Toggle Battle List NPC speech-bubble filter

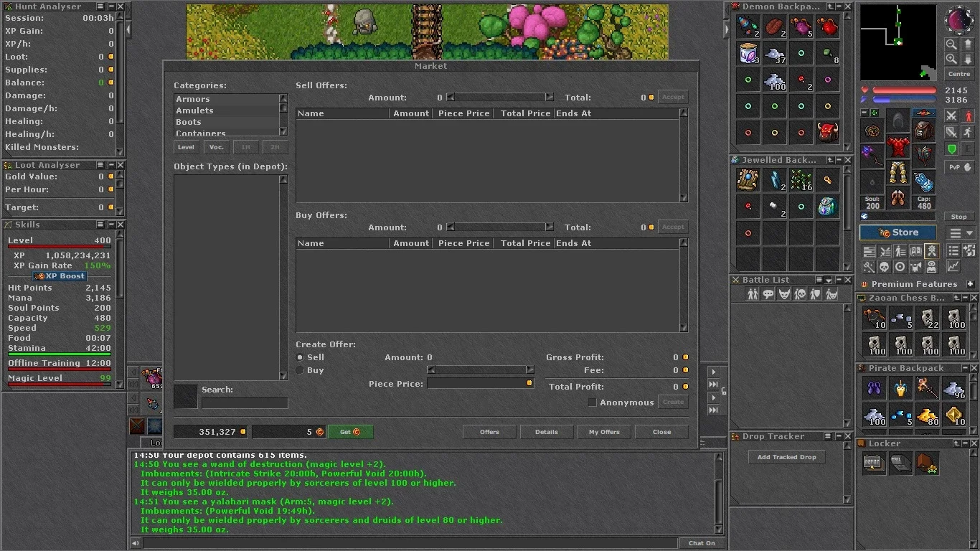coord(768,294)
